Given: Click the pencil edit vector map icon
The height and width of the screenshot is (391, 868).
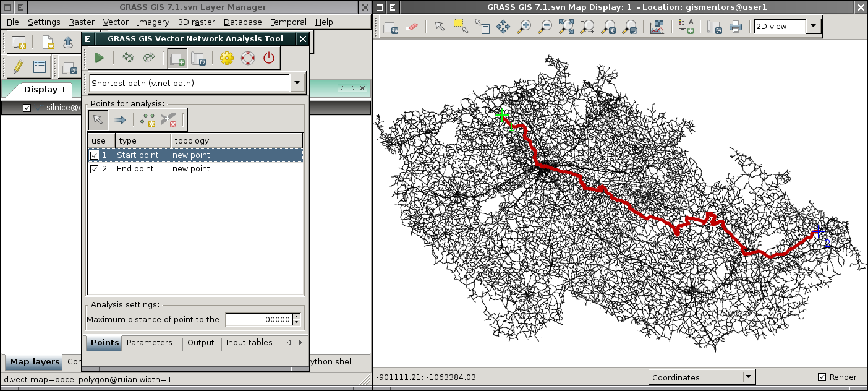Looking at the screenshot, I should pos(19,66).
